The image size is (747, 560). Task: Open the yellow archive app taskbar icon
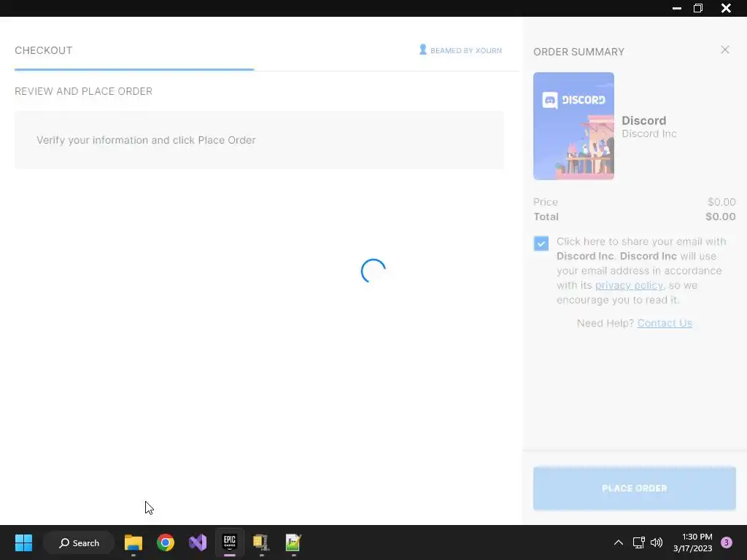261,542
